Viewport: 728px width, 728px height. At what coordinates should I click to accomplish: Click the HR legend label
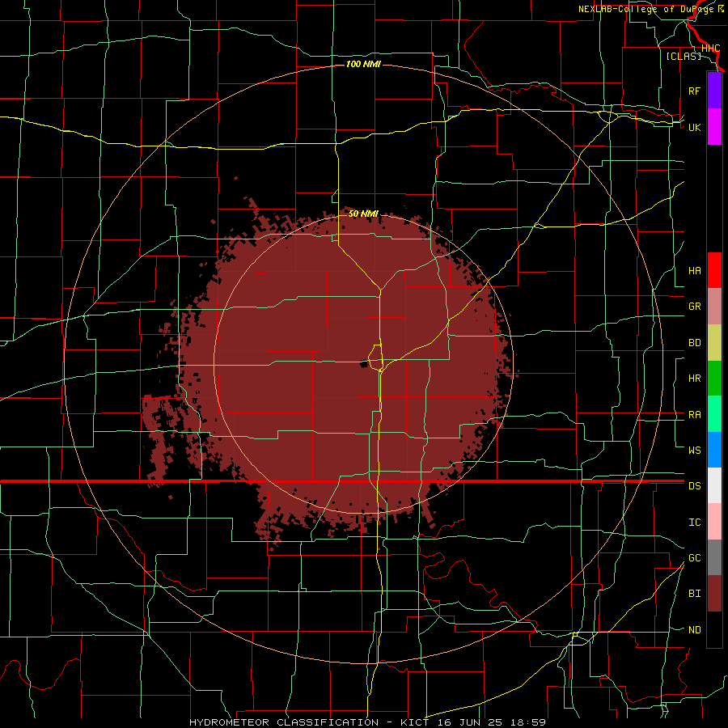point(694,379)
